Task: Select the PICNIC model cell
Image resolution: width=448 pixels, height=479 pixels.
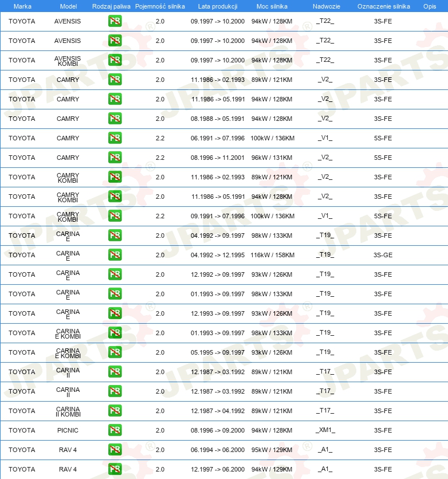Action: [68, 430]
